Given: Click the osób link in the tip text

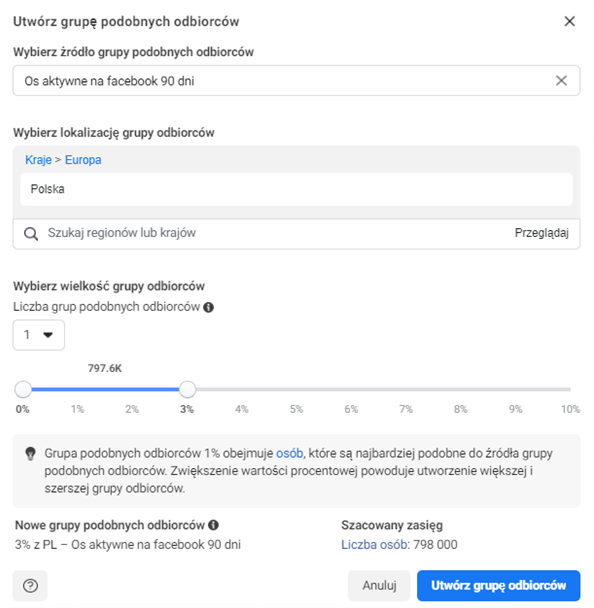Looking at the screenshot, I should click(x=289, y=453).
